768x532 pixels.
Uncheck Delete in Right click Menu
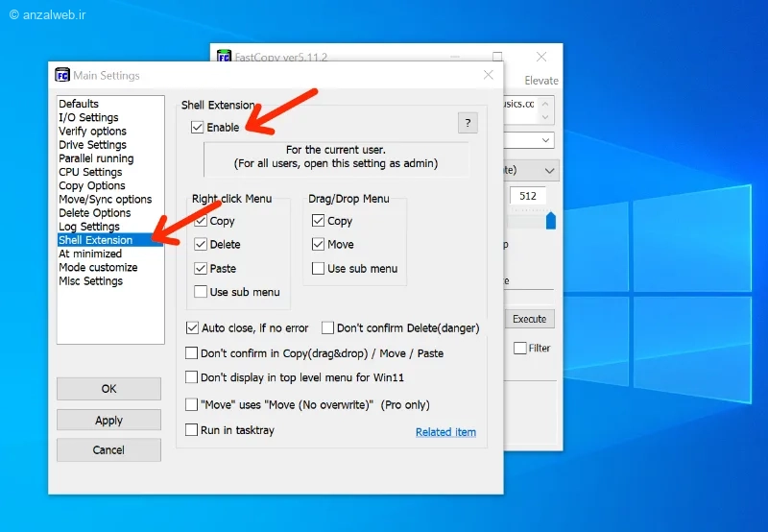click(201, 244)
